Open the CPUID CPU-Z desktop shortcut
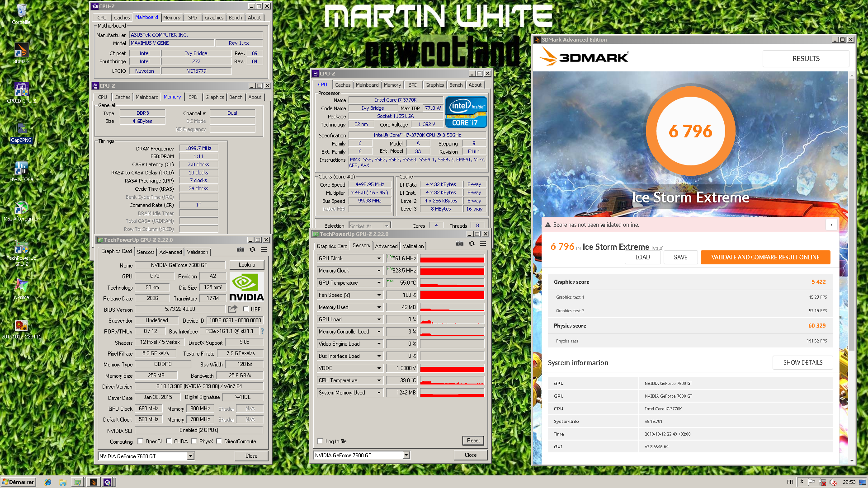This screenshot has height=488, width=868. pos(21,93)
